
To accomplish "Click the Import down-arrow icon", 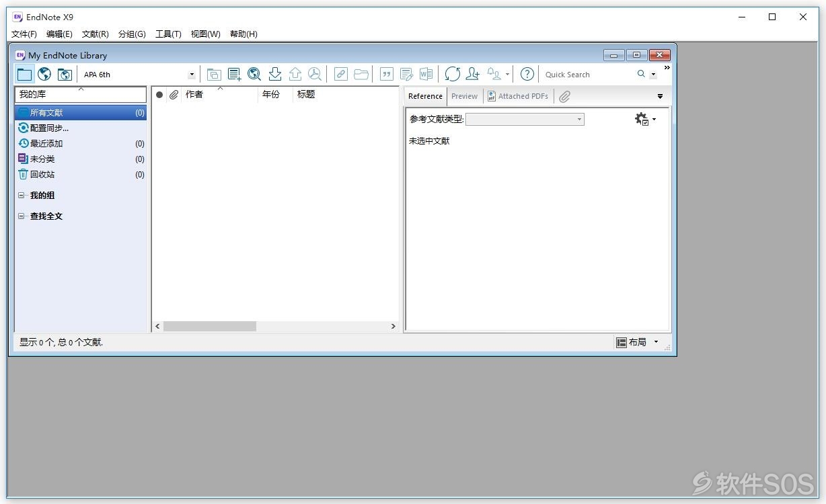I will click(274, 74).
